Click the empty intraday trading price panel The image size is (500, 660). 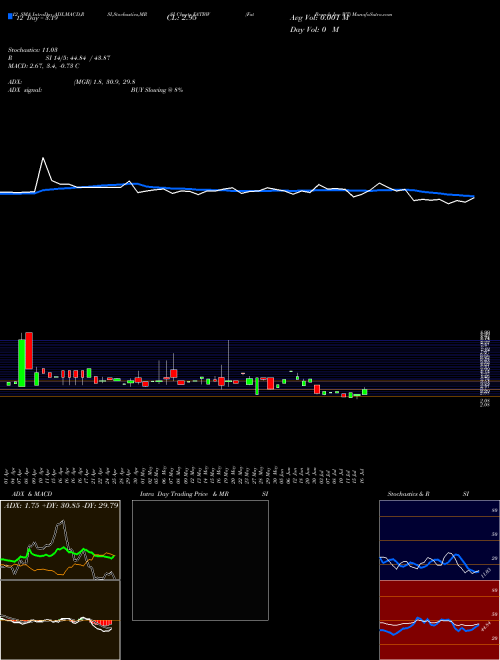point(200,560)
